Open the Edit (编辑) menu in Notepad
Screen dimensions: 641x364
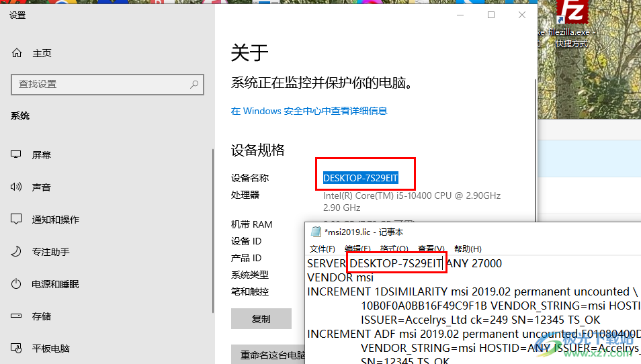coord(357,248)
